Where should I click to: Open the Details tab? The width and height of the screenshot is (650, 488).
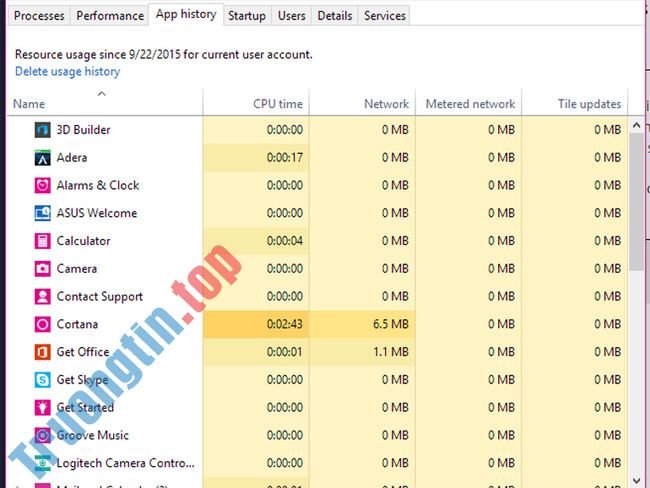coord(335,16)
